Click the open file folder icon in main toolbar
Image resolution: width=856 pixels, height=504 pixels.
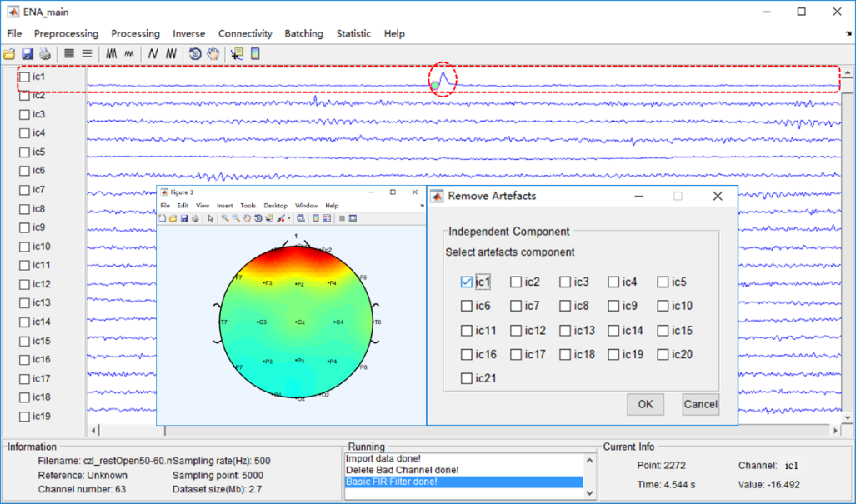coord(9,54)
